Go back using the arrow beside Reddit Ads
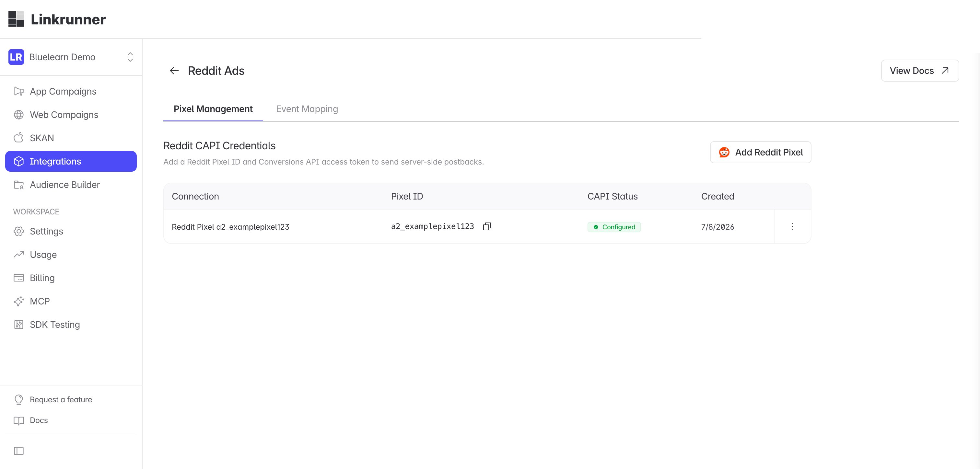This screenshot has width=980, height=469. [174, 71]
